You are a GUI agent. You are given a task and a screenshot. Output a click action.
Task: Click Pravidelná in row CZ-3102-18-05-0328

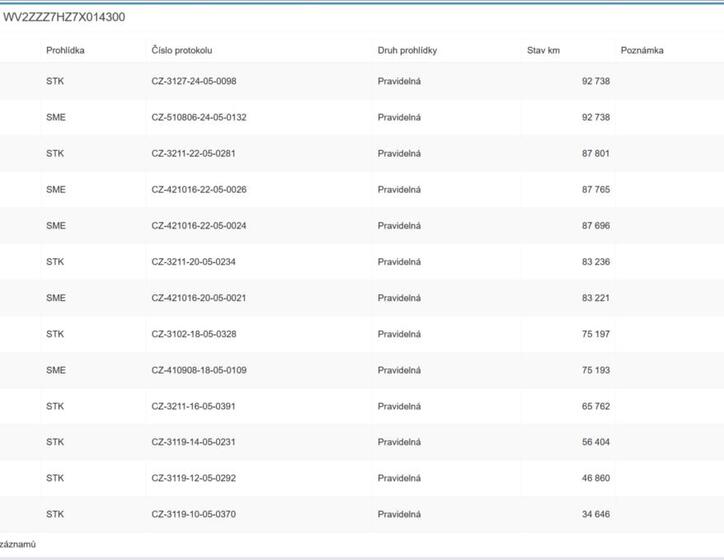coord(399,334)
